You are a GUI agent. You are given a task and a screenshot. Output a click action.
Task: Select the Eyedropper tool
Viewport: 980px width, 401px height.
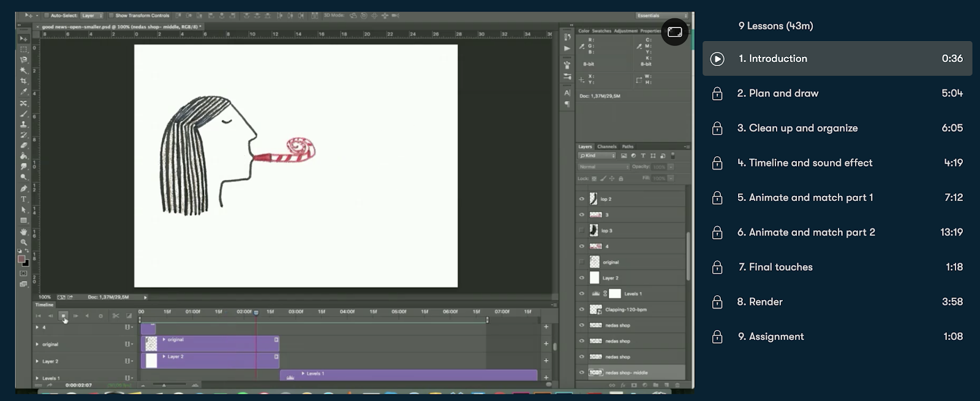coord(24,92)
